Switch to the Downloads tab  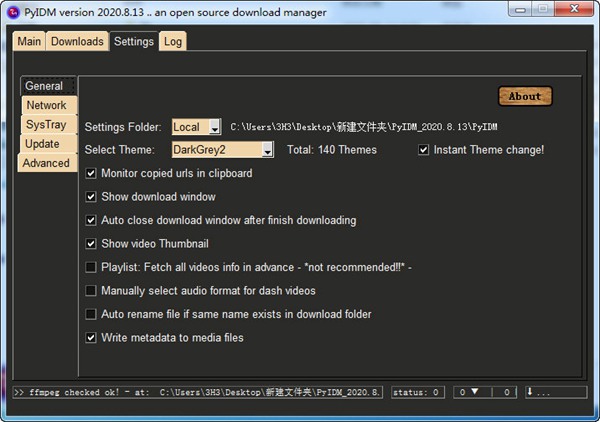[x=77, y=41]
